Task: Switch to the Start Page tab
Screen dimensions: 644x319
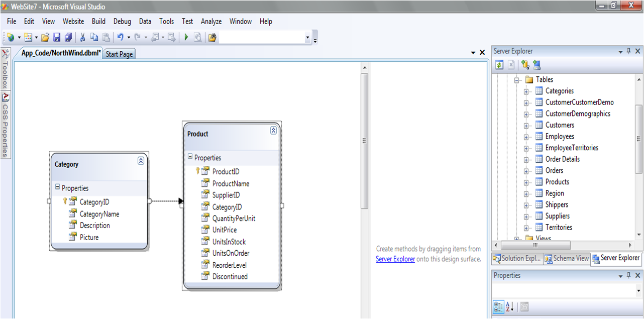Action: 120,54
